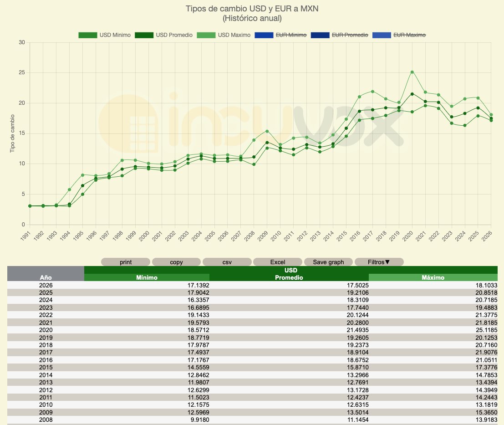Show the hidden EUR Maximo series
The image size is (504, 425).
pos(399,35)
